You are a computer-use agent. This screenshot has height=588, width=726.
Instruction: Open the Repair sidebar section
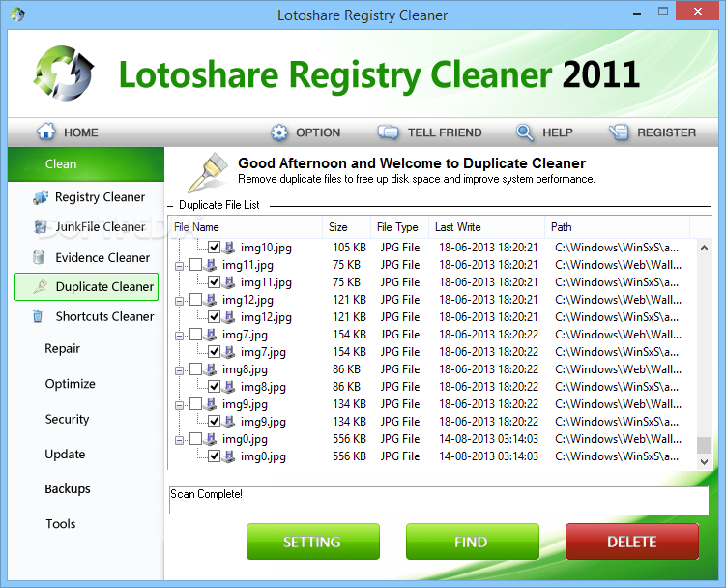click(x=63, y=348)
